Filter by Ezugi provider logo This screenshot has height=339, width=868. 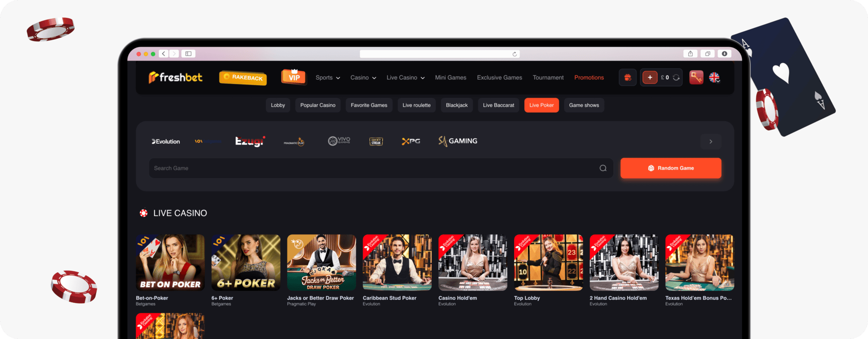click(x=250, y=141)
